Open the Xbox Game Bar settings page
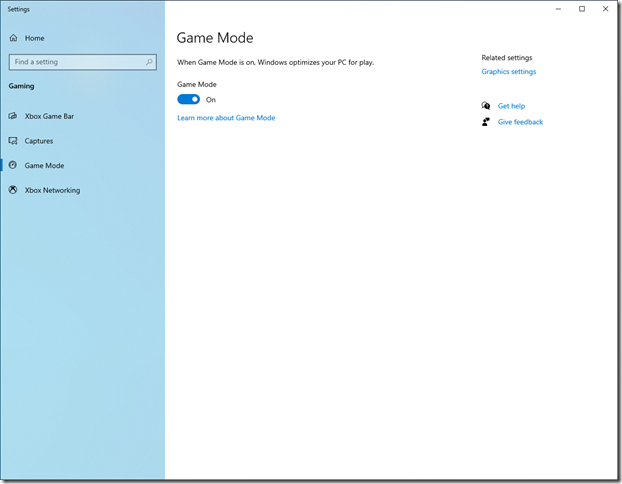Image resolution: width=622 pixels, height=484 pixels. (83, 116)
